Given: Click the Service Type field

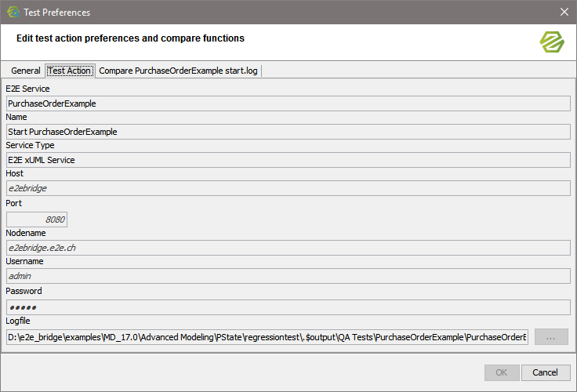Looking at the screenshot, I should [288, 160].
